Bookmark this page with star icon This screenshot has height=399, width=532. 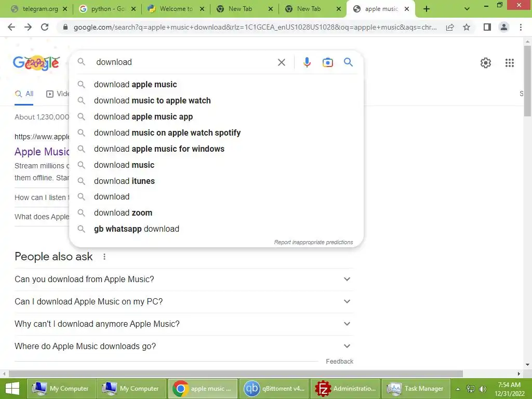click(467, 27)
